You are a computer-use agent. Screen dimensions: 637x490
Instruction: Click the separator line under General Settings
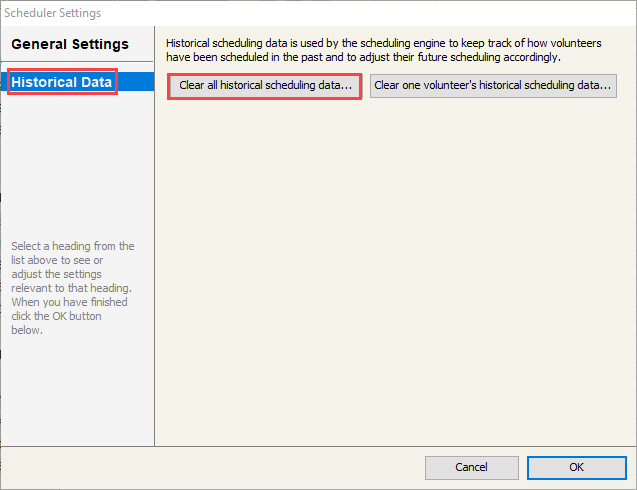click(x=77, y=62)
